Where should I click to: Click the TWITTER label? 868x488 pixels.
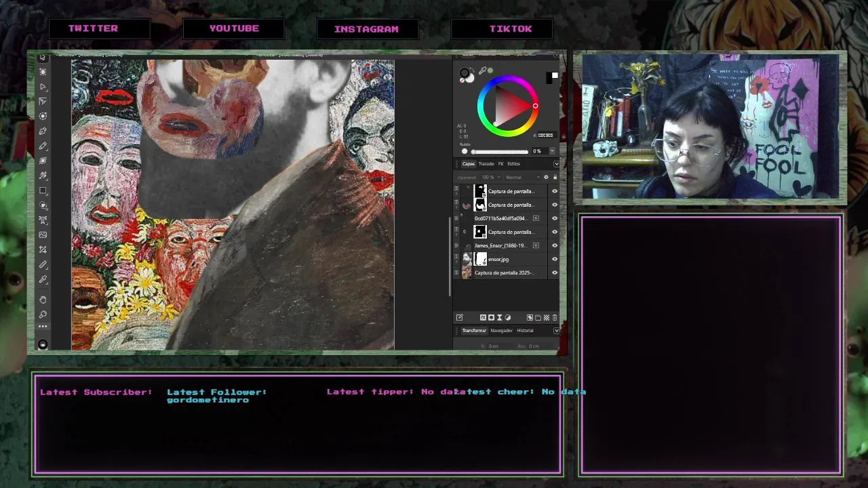(93, 28)
